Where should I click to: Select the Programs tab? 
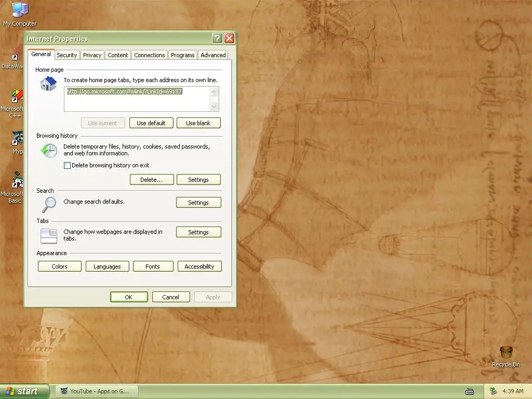pyautogui.click(x=182, y=55)
